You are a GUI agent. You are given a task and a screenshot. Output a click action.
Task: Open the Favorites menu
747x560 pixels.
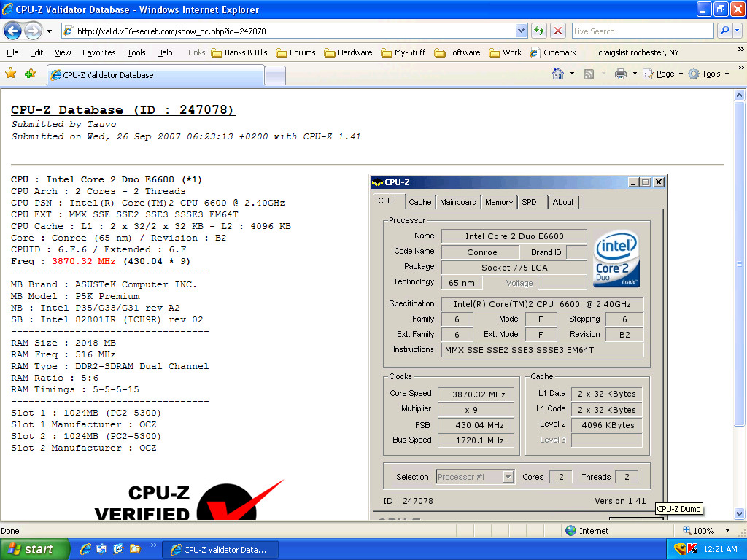[x=98, y=52]
